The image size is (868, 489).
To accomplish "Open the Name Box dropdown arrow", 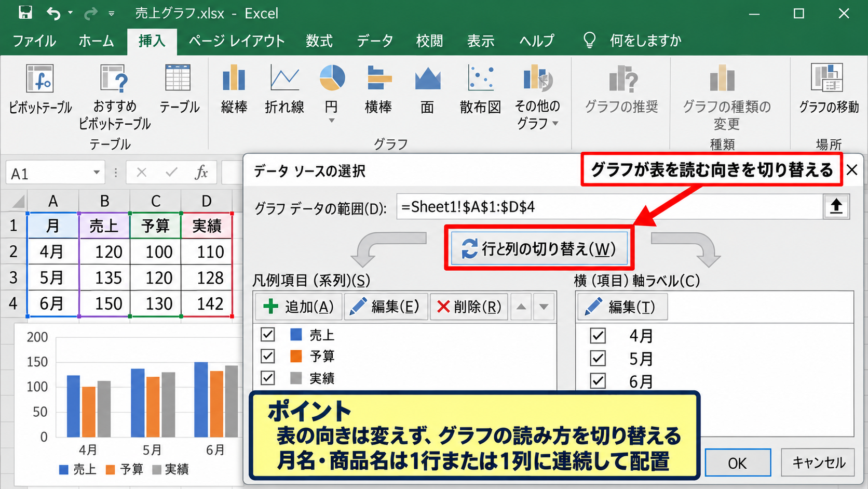I will [x=97, y=173].
